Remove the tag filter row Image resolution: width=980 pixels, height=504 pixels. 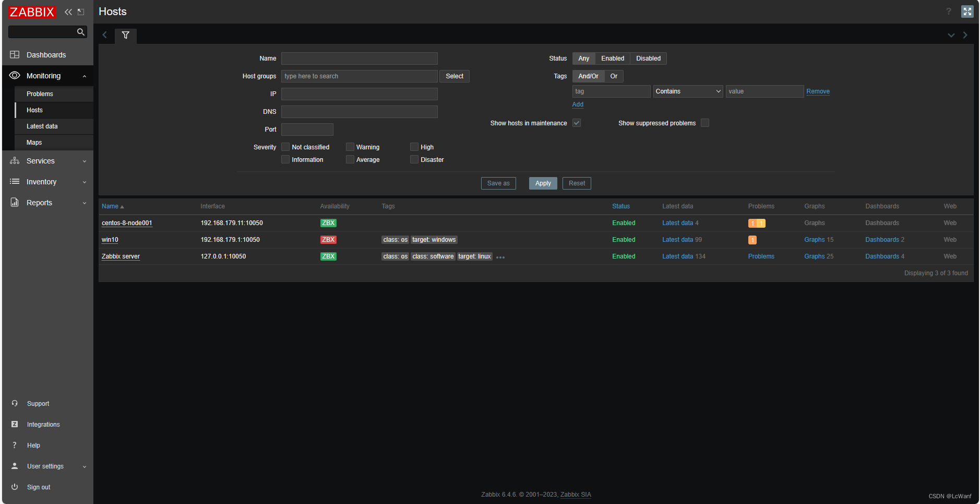(x=818, y=91)
